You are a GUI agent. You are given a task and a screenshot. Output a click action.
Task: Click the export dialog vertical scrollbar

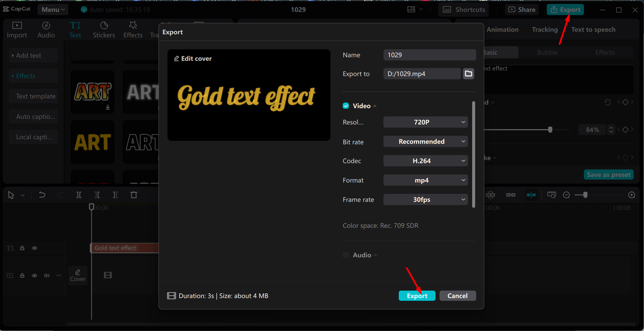click(x=473, y=153)
